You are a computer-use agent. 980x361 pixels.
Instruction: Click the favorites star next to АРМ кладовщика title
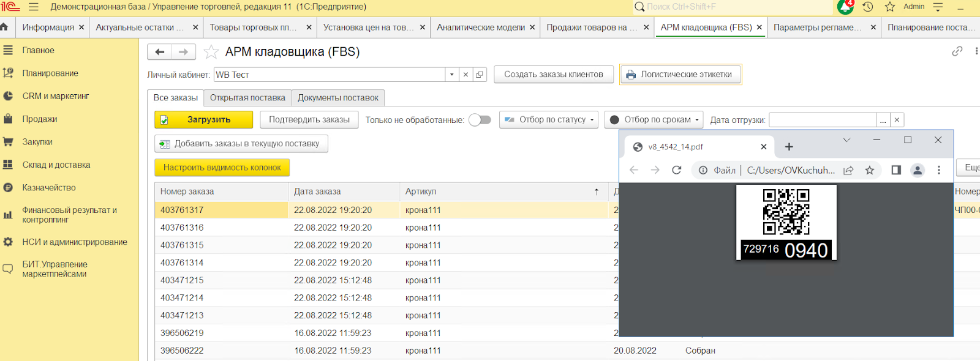click(x=211, y=52)
